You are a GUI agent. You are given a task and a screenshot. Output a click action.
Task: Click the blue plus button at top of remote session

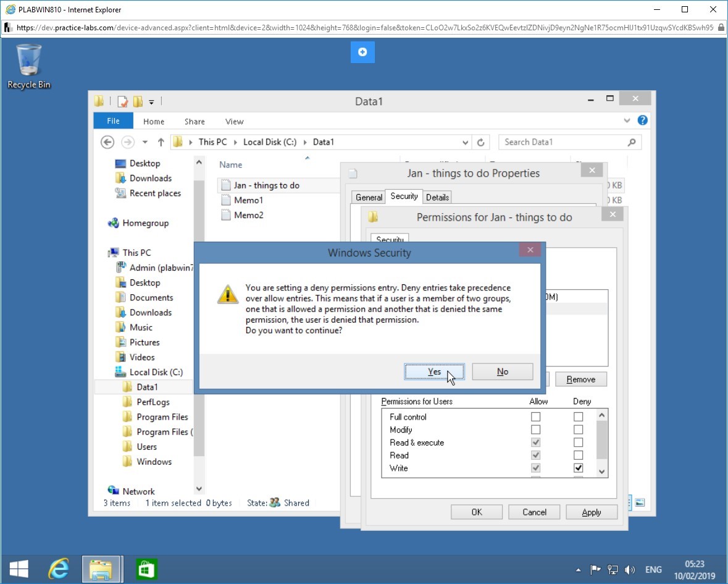point(362,52)
